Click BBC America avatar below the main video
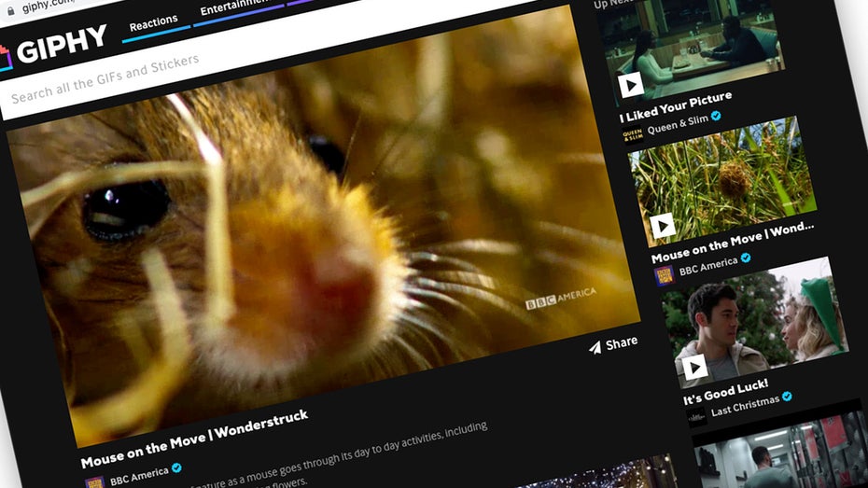868x488 pixels. pyautogui.click(x=94, y=483)
